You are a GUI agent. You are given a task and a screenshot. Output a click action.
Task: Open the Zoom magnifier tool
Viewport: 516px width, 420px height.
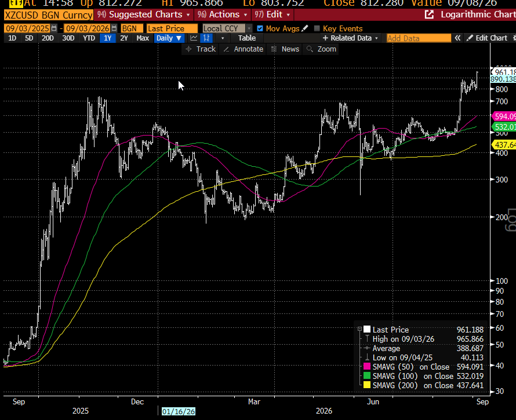322,49
